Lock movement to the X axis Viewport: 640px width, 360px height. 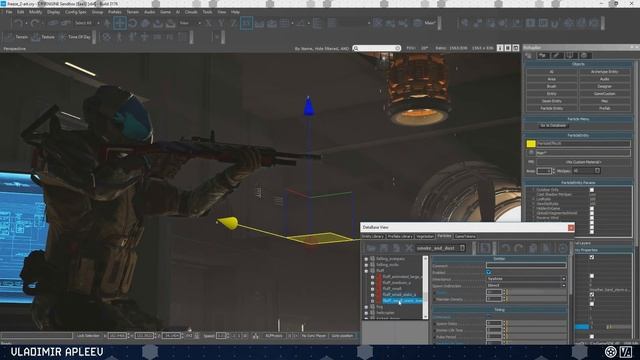tap(209, 23)
